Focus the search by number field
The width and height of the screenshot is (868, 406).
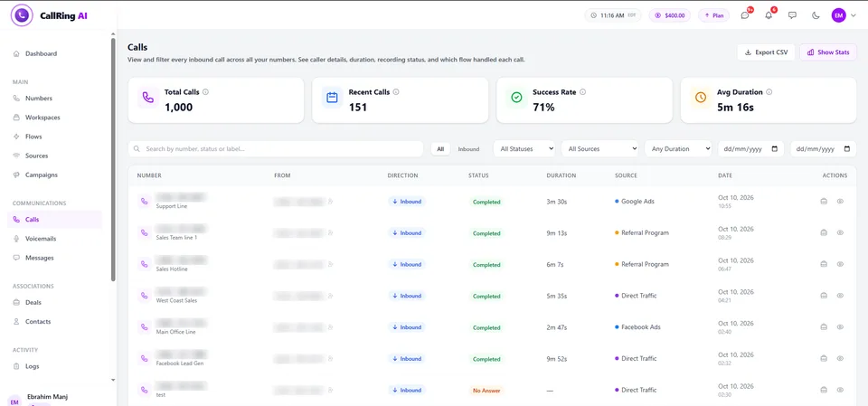click(276, 149)
